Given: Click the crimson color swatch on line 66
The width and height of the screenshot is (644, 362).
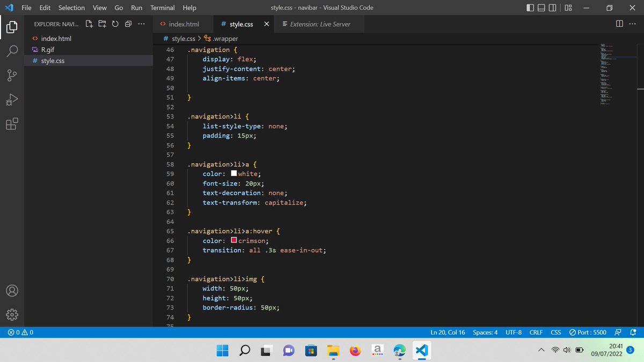Looking at the screenshot, I should 233,240.
